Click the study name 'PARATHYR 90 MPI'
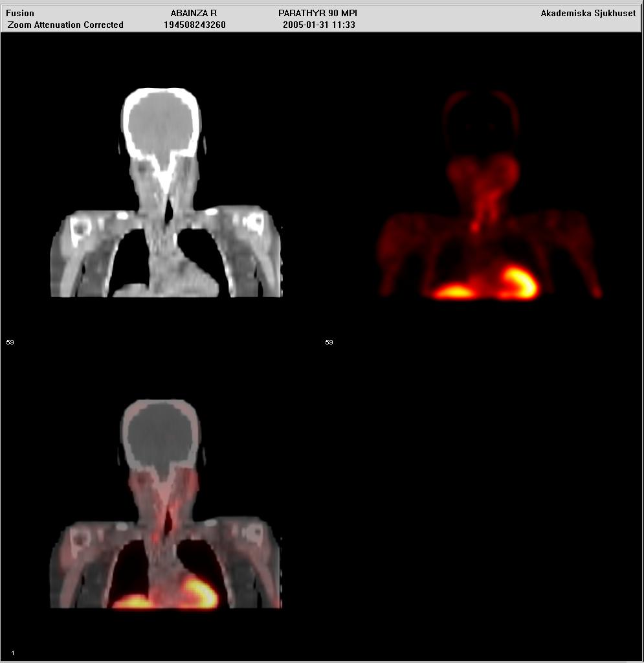The height and width of the screenshot is (663, 644). [318, 13]
